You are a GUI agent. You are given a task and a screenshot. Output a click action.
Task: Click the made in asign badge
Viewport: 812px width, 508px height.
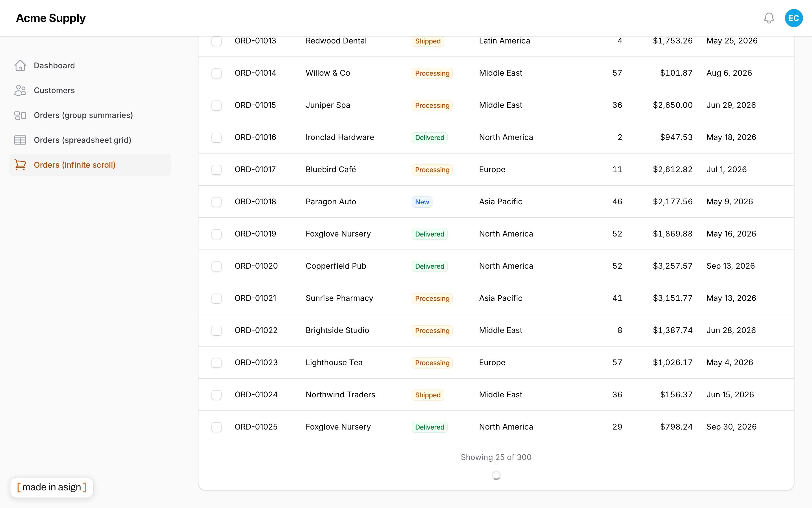point(52,487)
